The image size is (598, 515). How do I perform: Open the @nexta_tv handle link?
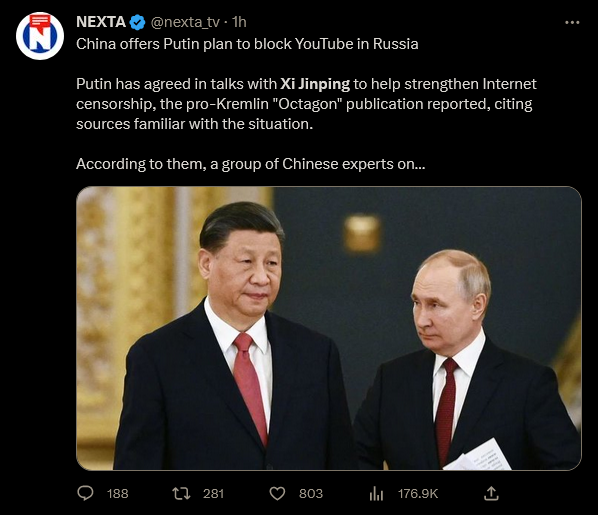point(185,23)
